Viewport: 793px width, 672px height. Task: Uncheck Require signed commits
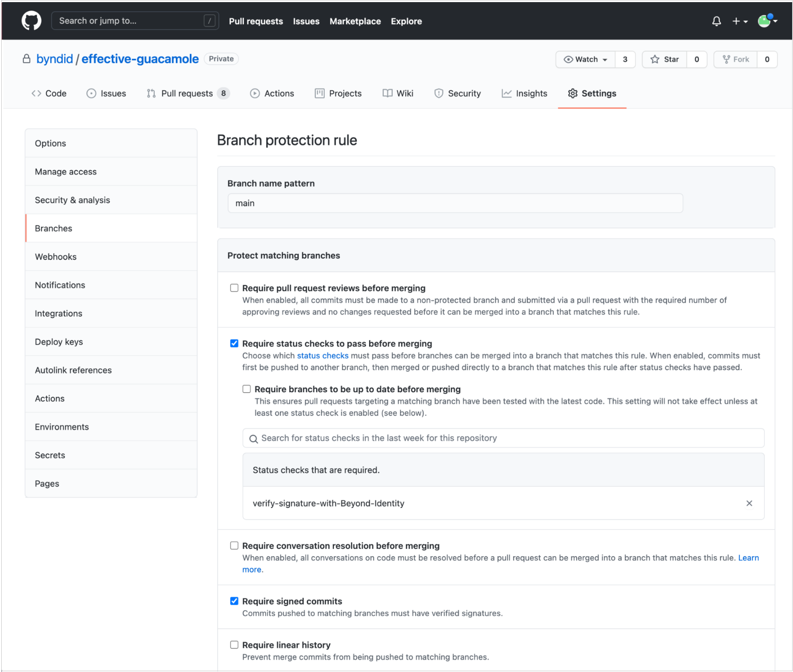(x=234, y=601)
